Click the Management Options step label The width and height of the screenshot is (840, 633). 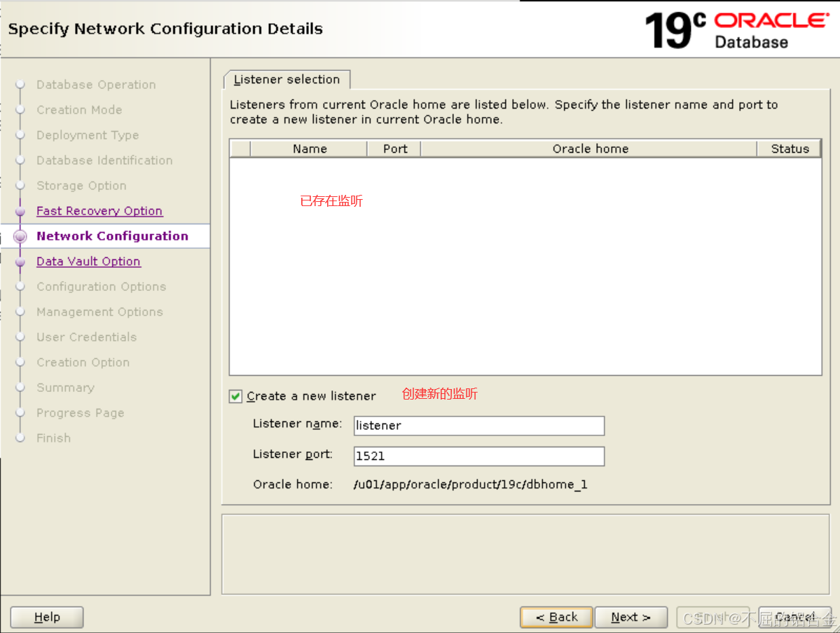[x=99, y=312]
